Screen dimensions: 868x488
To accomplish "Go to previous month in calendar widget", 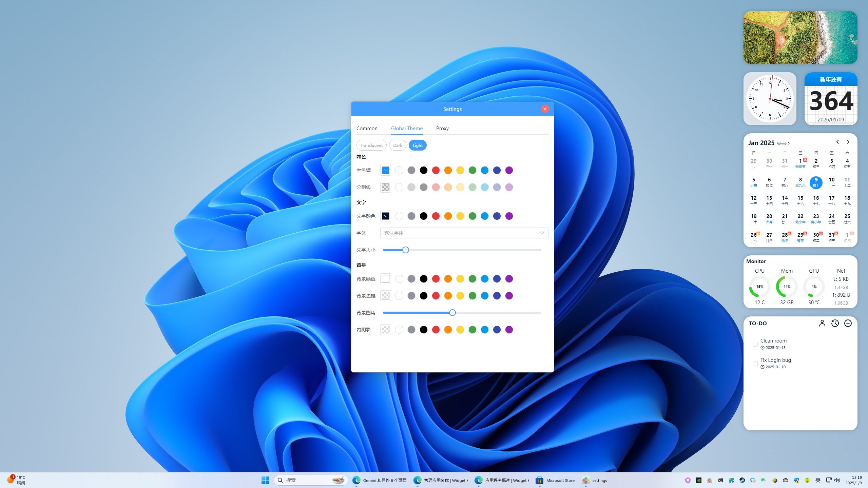I will point(837,142).
